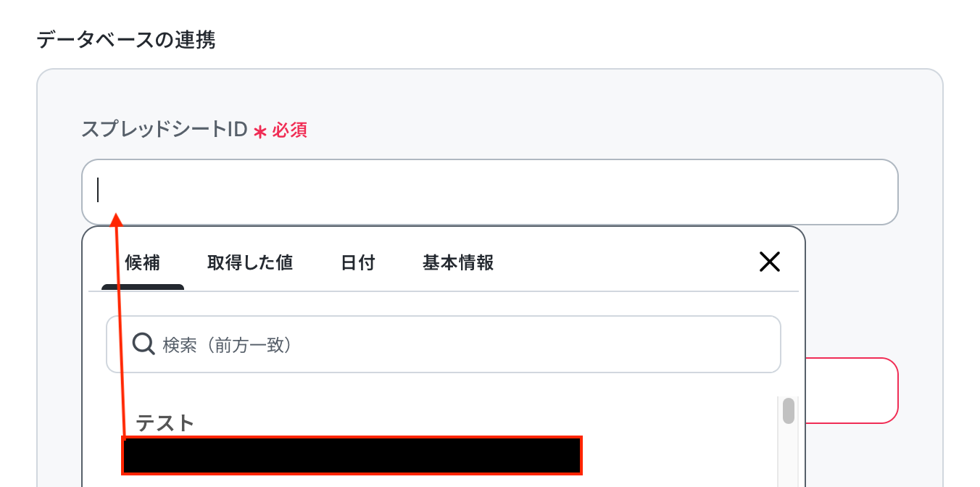Open the 基本情報 tab

click(x=458, y=262)
